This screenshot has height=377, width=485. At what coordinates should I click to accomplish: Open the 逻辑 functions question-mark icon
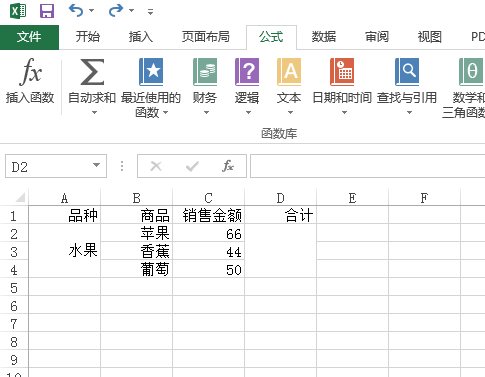pos(247,72)
